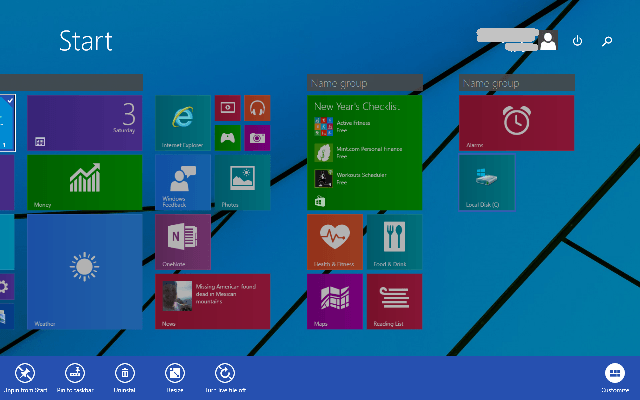Open the partially visible Settings gear tile
This screenshot has height=400, width=640.
pos(7,287)
